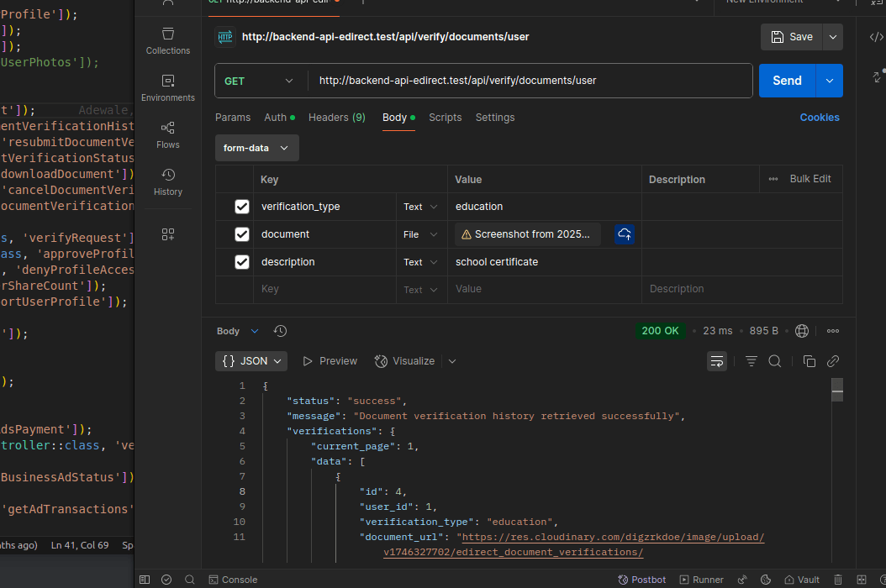
Task: Switch response view to Preview
Action: 330,361
